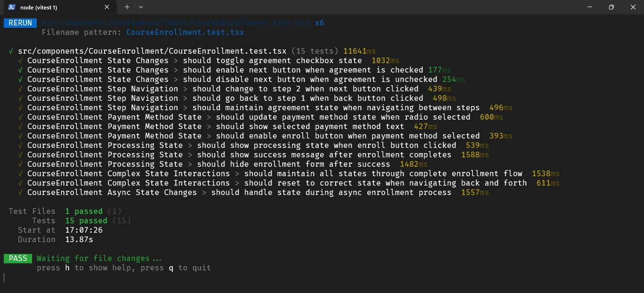
Task: Click the checkmark beside "should maintain all states" flow test
Action: [x=19, y=173]
